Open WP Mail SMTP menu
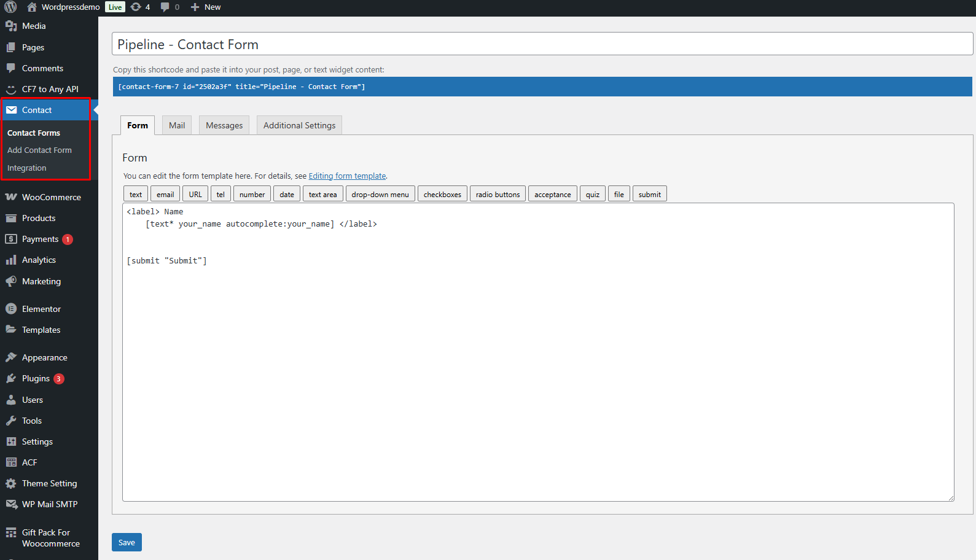The height and width of the screenshot is (560, 976). click(x=49, y=504)
